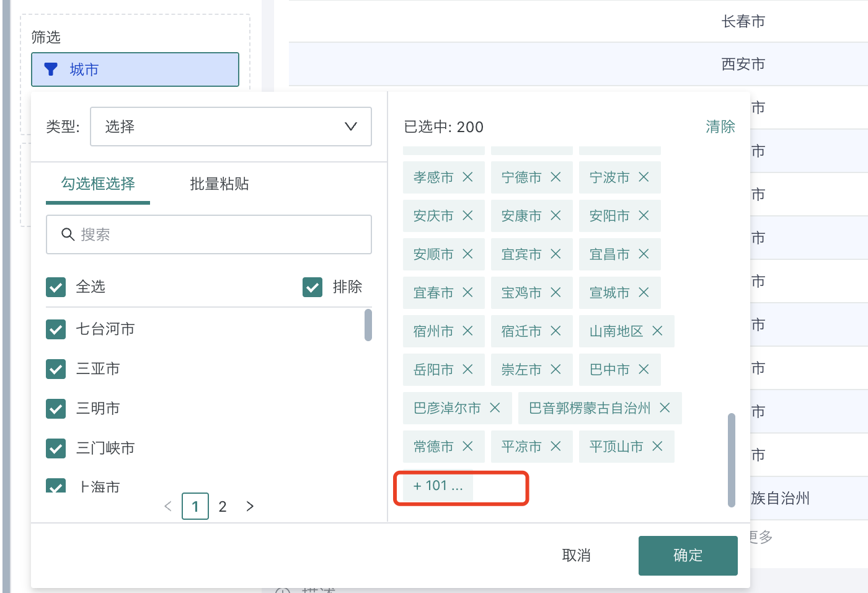Uncheck the 全选 checkbox
The image size is (868, 593).
tap(56, 287)
